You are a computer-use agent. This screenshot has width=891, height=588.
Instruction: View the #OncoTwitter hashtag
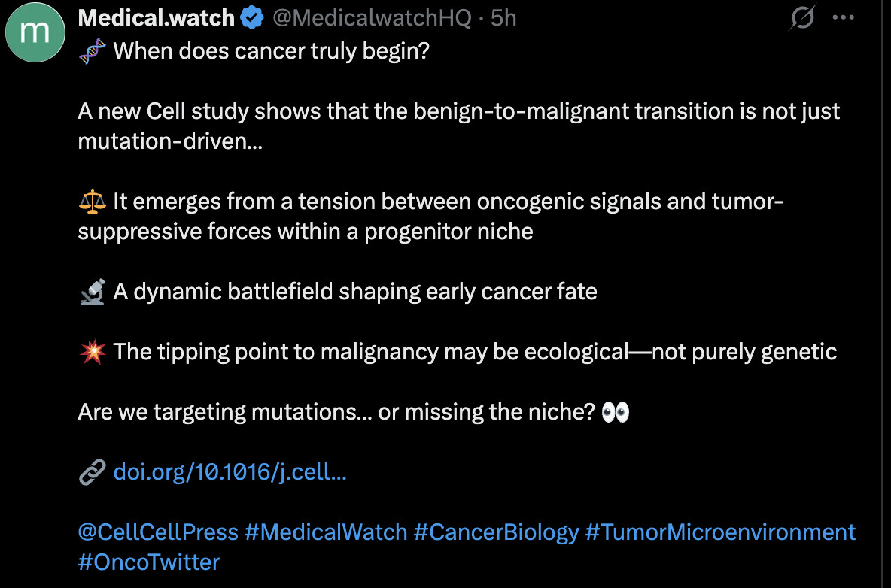click(149, 562)
